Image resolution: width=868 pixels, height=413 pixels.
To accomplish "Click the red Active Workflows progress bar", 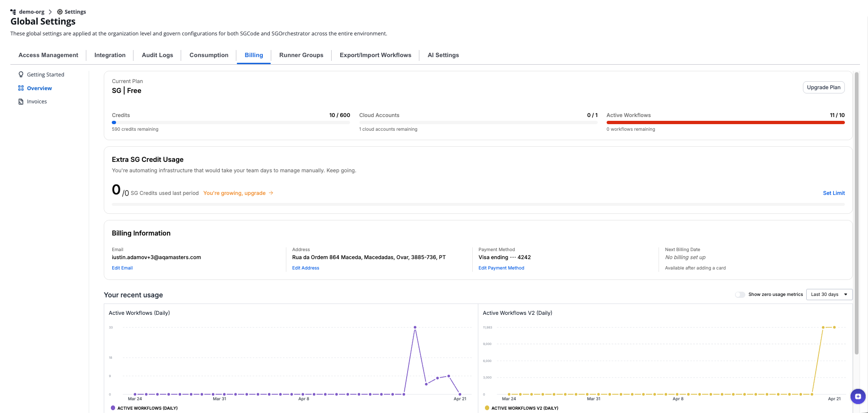I will 726,122.
